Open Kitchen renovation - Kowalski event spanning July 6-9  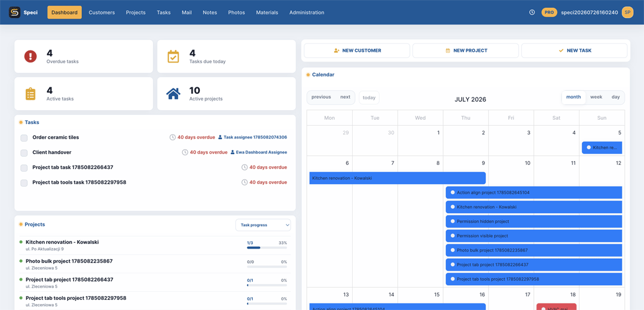click(397, 178)
